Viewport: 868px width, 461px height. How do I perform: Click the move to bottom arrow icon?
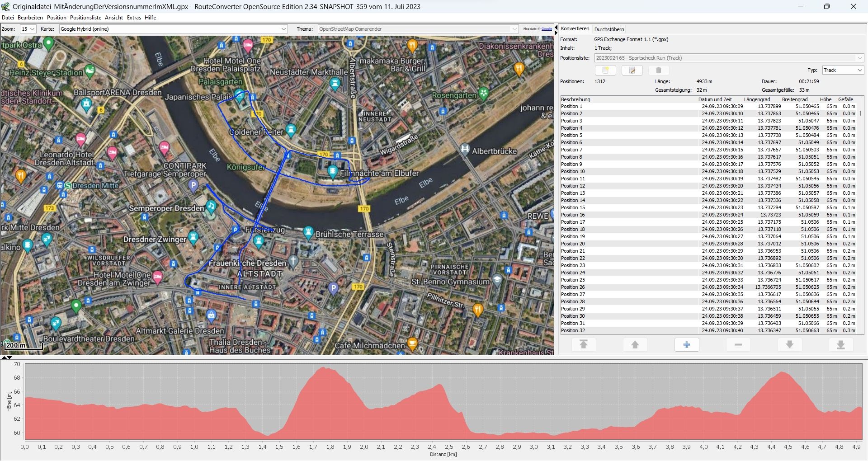[x=840, y=345]
